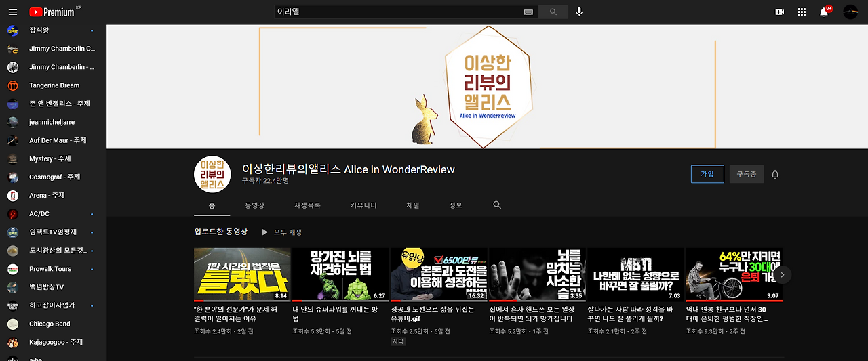Open 도시광산의 모든것 channel in sidebar

point(52,250)
